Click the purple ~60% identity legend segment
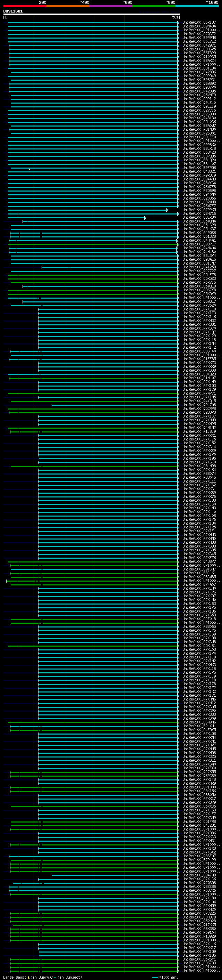Viewport: 222px width, 980px height. pos(111,6)
